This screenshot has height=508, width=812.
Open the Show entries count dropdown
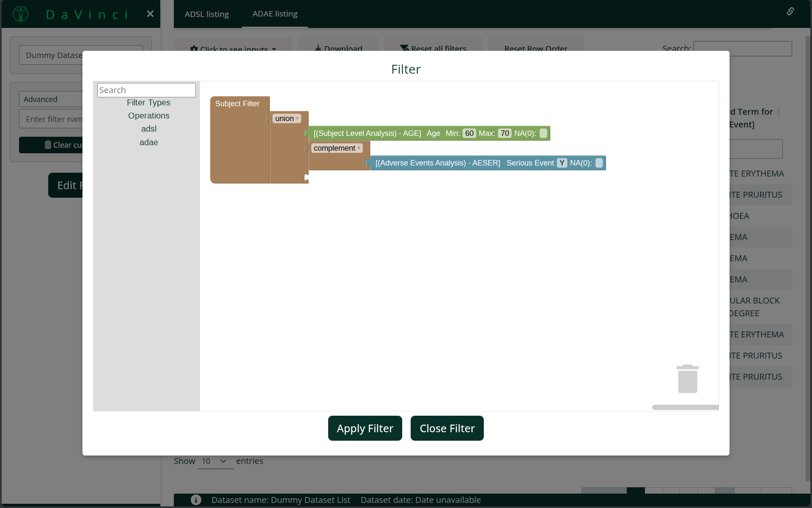(215, 461)
